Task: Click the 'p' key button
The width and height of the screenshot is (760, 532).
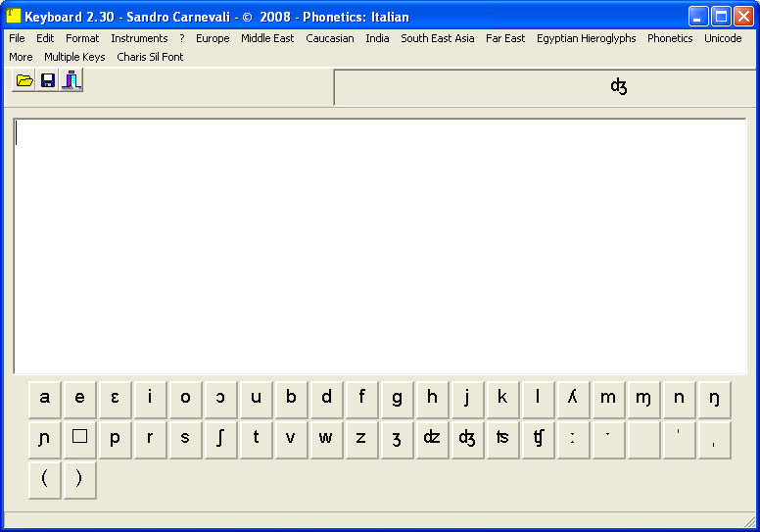Action: 116,440
